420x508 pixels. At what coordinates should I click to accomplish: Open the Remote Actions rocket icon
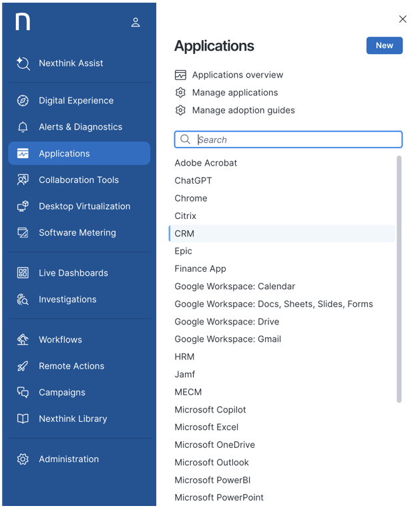[x=23, y=366]
